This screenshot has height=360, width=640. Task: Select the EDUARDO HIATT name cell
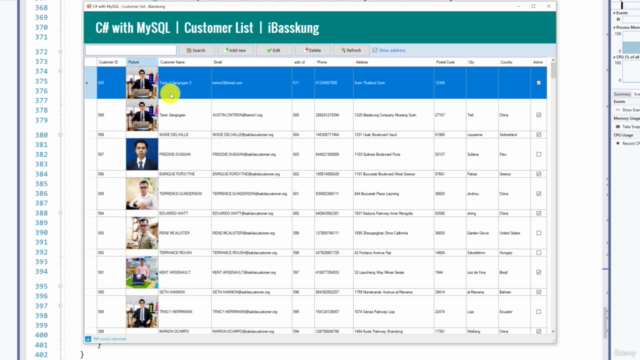click(x=184, y=213)
